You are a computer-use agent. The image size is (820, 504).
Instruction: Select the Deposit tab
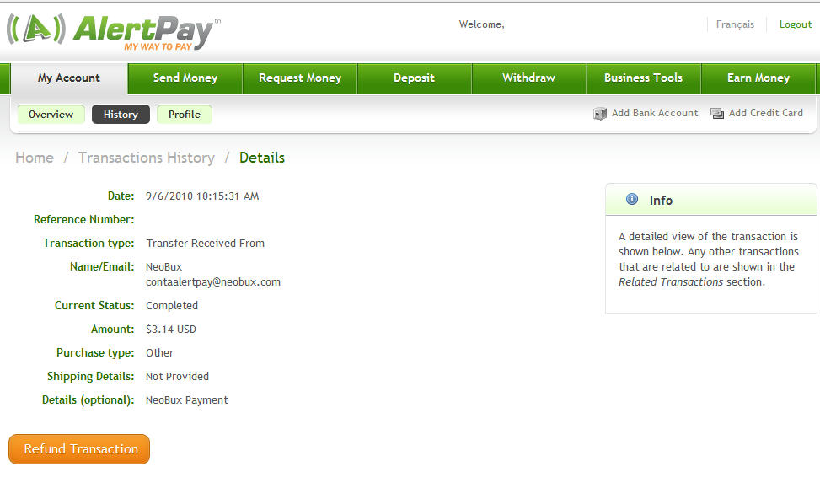pyautogui.click(x=414, y=78)
